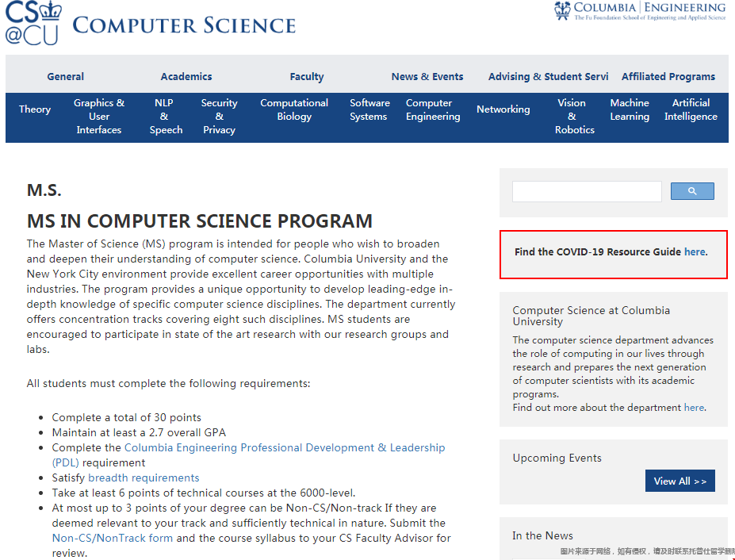Screen dimensions: 735x560
Task: Open the Affiliated Programs menu
Action: pos(668,77)
